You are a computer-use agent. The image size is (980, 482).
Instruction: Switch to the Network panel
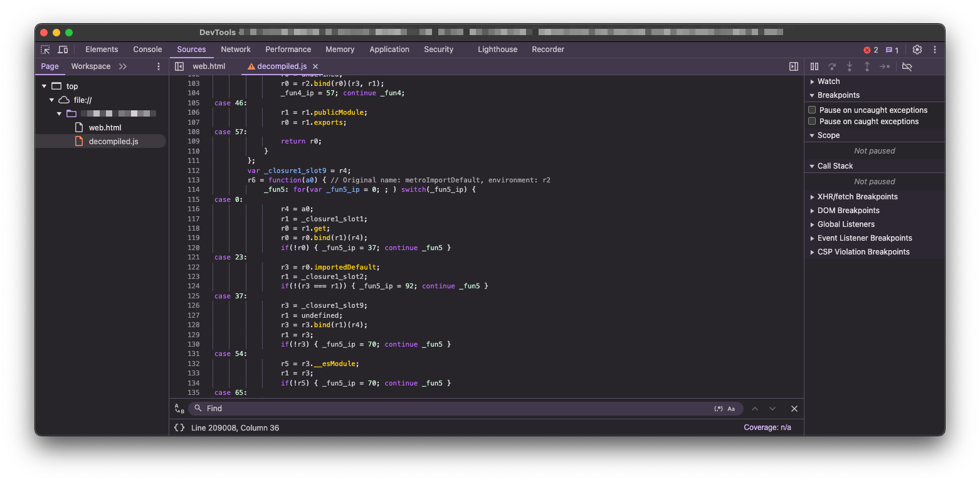[236, 50]
